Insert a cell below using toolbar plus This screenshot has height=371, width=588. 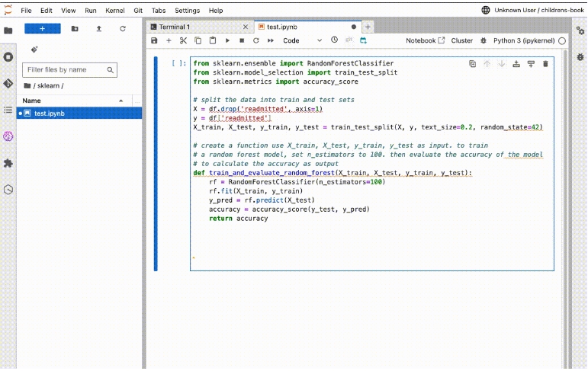(169, 40)
